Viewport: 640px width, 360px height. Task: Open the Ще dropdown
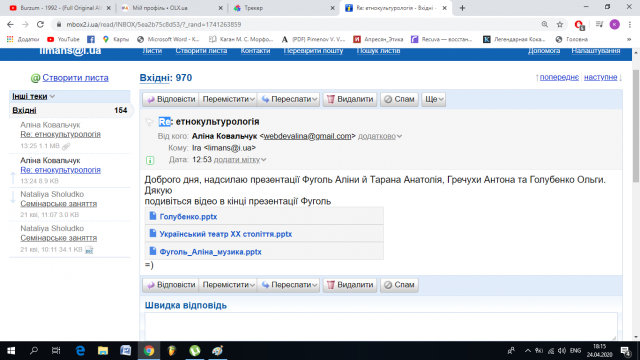[x=433, y=99]
